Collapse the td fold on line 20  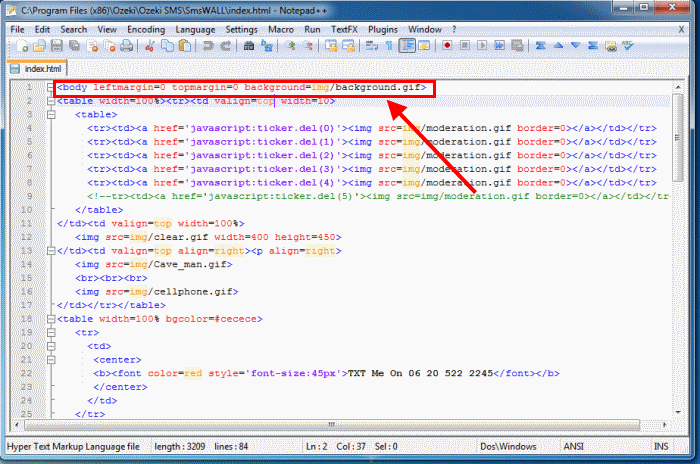(x=51, y=347)
